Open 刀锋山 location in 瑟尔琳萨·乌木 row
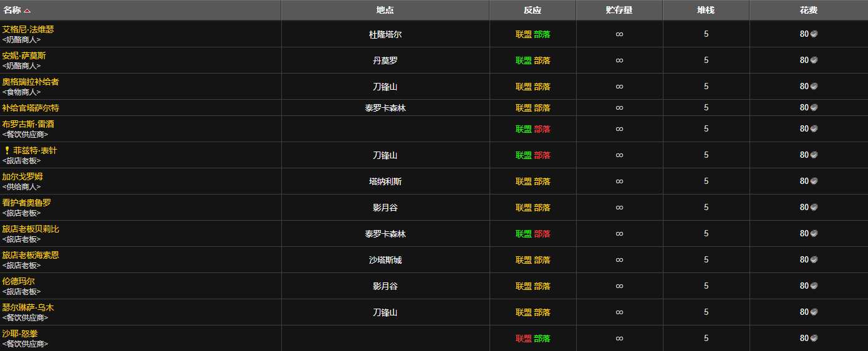 [385, 312]
